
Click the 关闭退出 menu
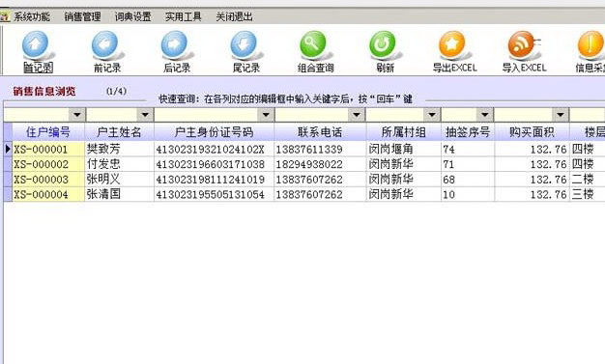(234, 16)
